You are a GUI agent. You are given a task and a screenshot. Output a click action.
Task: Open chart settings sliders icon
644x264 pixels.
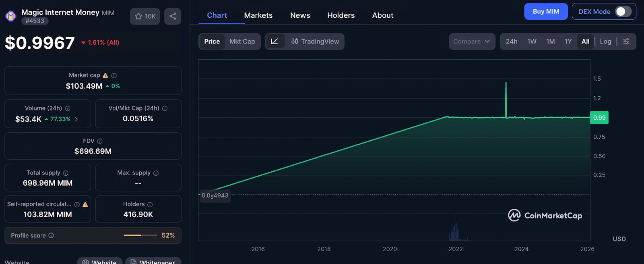click(626, 42)
